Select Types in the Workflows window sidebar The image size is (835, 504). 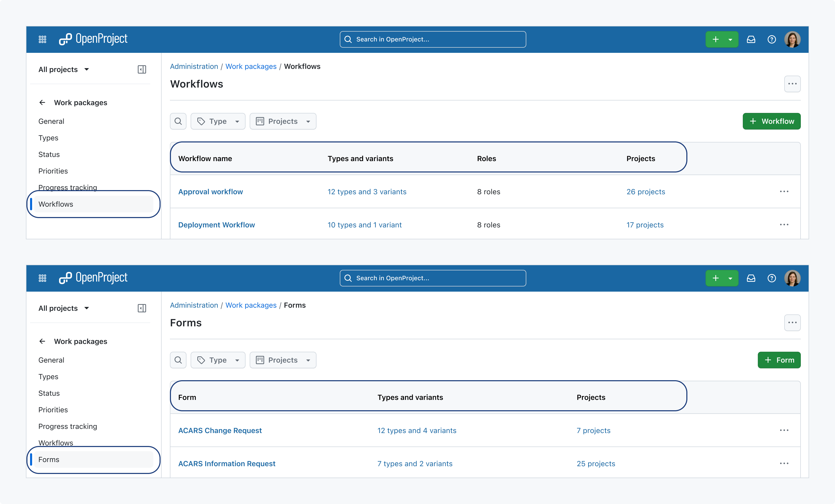tap(48, 138)
